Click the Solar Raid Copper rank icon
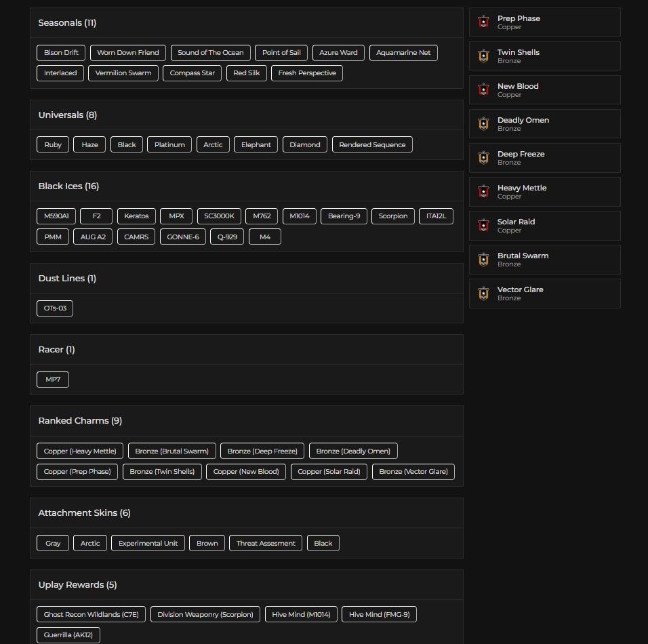 click(x=483, y=225)
